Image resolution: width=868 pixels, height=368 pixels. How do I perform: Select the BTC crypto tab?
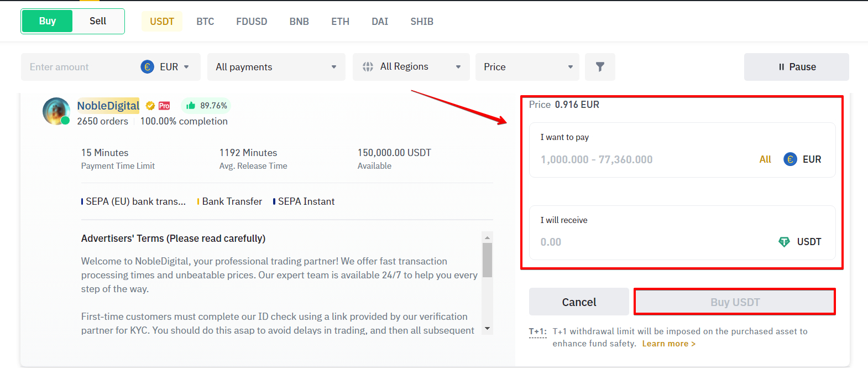[205, 22]
